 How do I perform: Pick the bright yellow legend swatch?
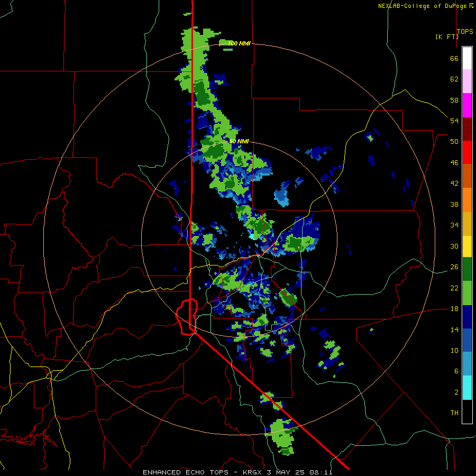[x=467, y=246]
